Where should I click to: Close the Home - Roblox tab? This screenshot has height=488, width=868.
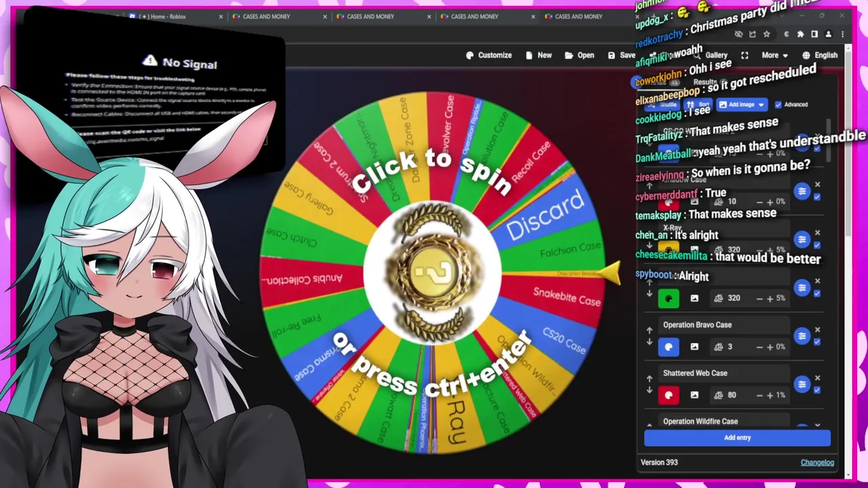(x=221, y=16)
